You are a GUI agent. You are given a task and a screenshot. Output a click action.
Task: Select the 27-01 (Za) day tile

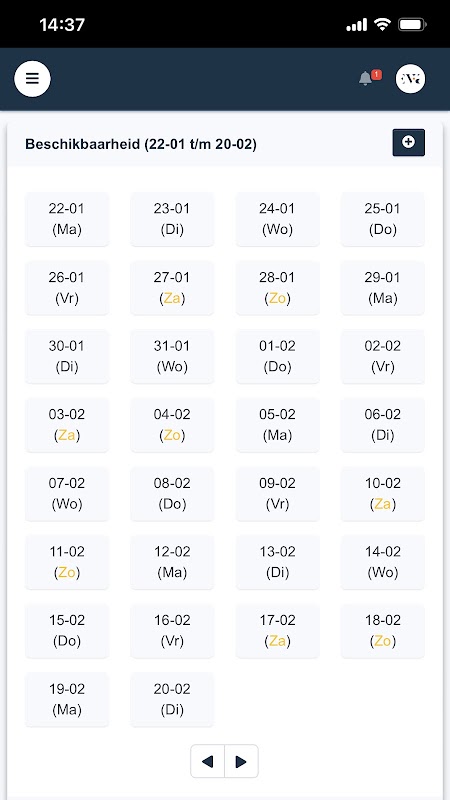(x=172, y=288)
